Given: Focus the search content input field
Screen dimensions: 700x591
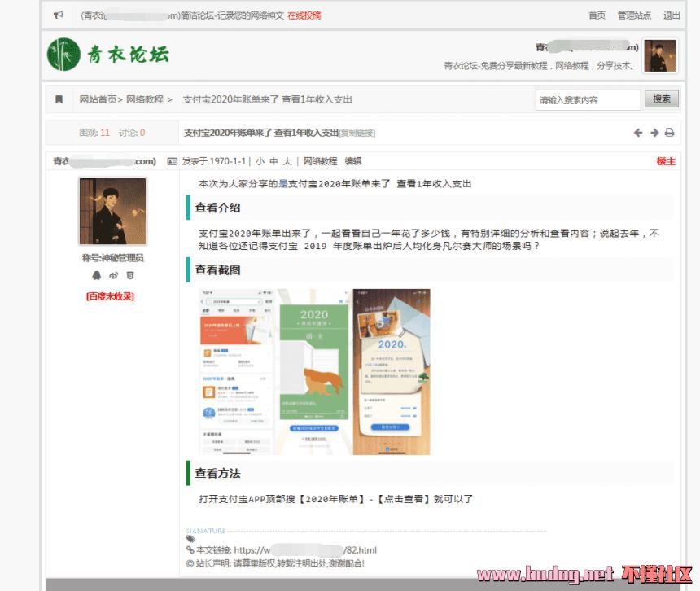Looking at the screenshot, I should (x=587, y=99).
